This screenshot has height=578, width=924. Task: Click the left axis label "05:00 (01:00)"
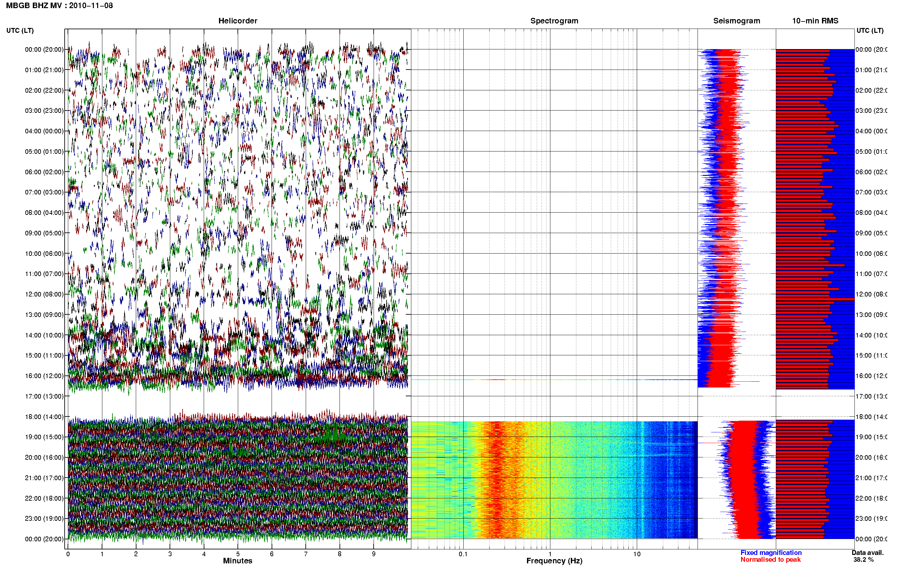(x=44, y=151)
